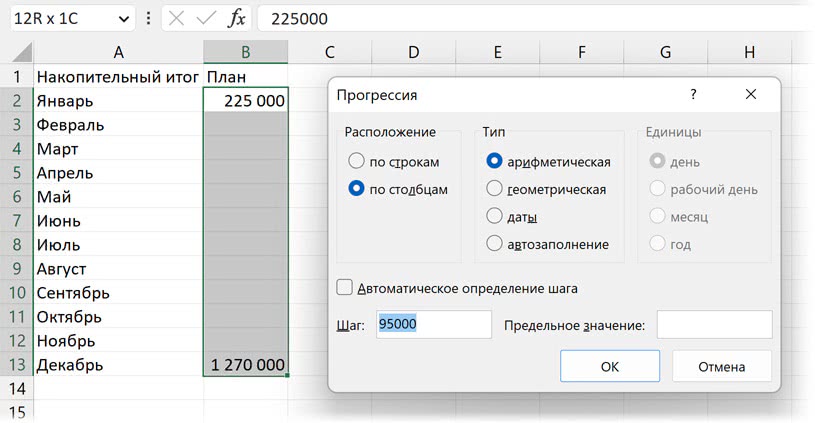Image resolution: width=815 pixels, height=423 pixels.
Task: Enable Автоматическое определение шага checkbox
Action: pos(345,288)
